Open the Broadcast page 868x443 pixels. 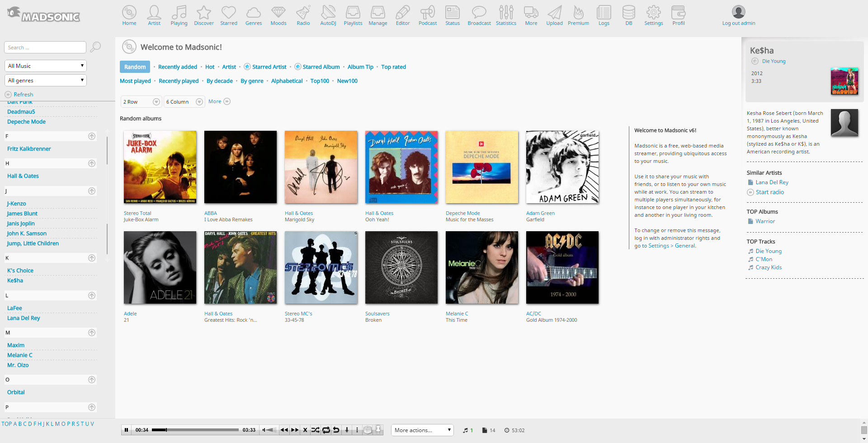(479, 15)
